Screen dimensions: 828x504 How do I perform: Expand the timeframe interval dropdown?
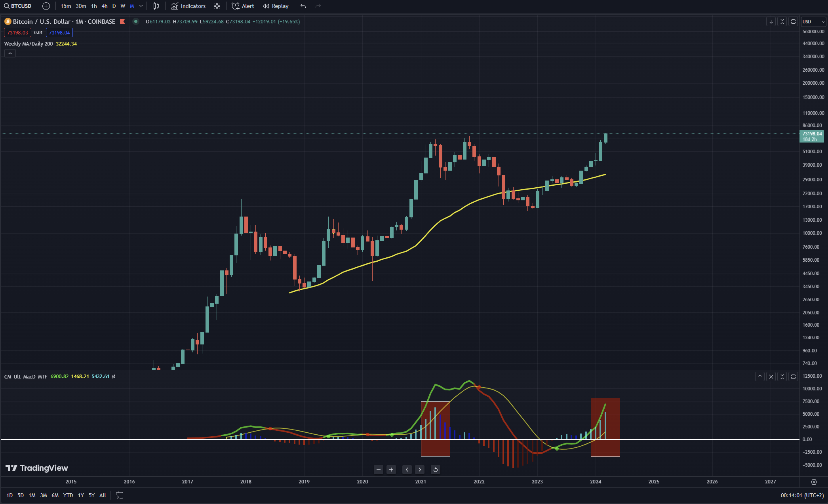[x=141, y=6]
